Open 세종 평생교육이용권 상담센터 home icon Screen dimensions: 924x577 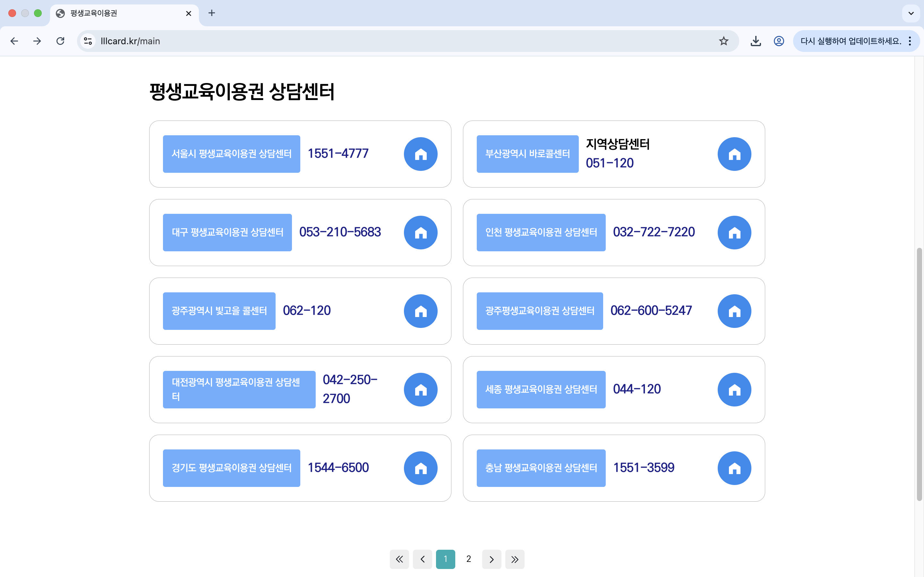(734, 389)
